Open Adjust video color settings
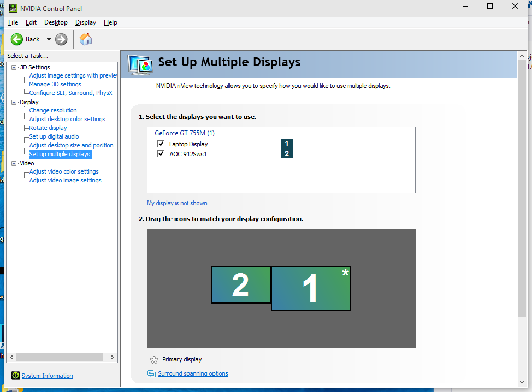 (x=64, y=171)
